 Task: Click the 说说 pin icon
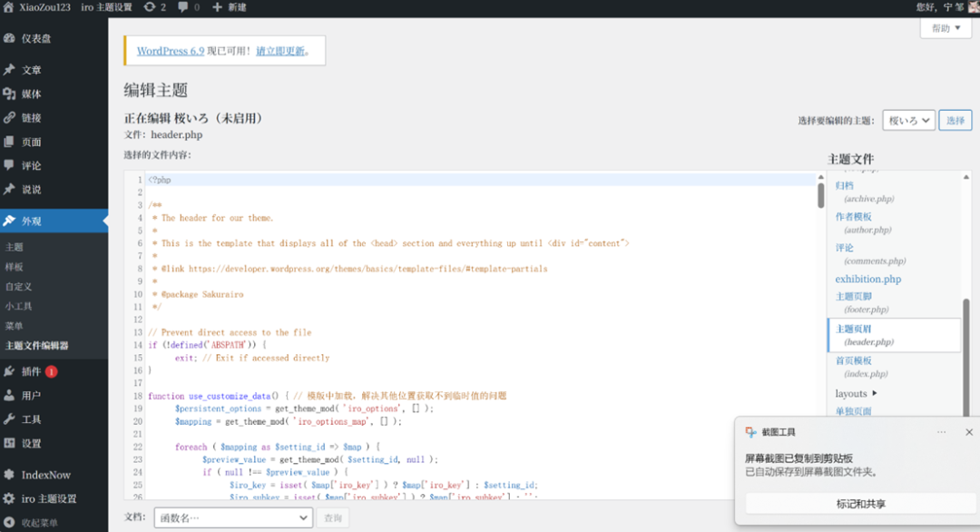[x=9, y=190]
